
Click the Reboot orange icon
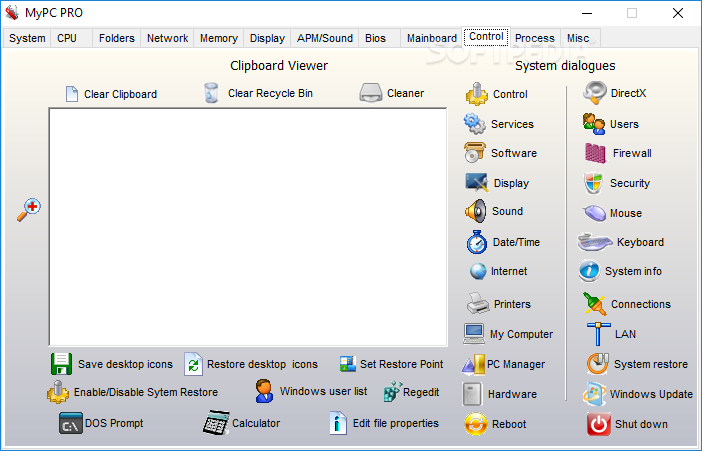pyautogui.click(x=475, y=424)
